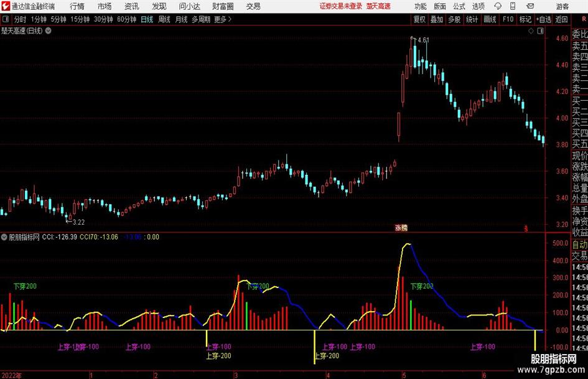588x379 pixels.
Task: Open the 问小达 menu
Action: pos(189,6)
